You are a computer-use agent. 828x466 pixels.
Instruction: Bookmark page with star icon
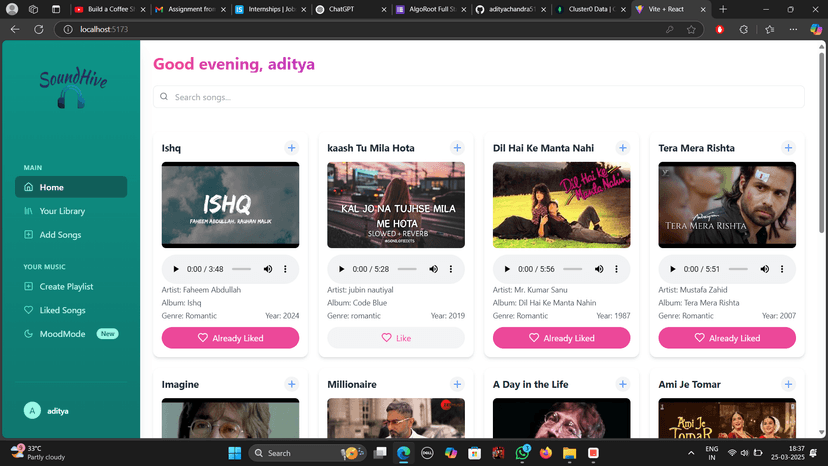tap(691, 30)
